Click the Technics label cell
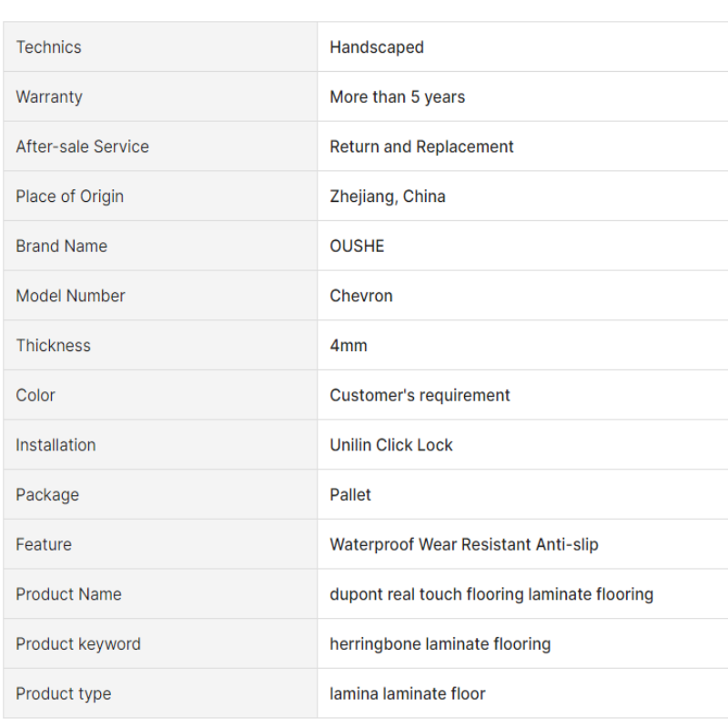The image size is (728, 728). pos(49,47)
